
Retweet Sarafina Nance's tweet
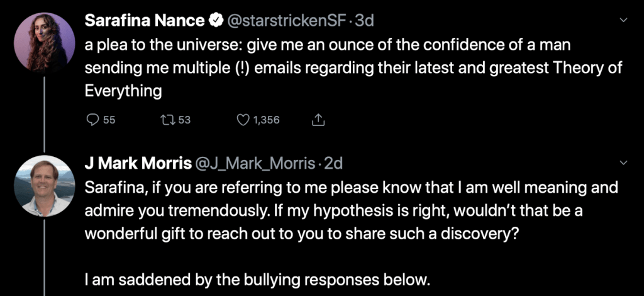tap(167, 120)
